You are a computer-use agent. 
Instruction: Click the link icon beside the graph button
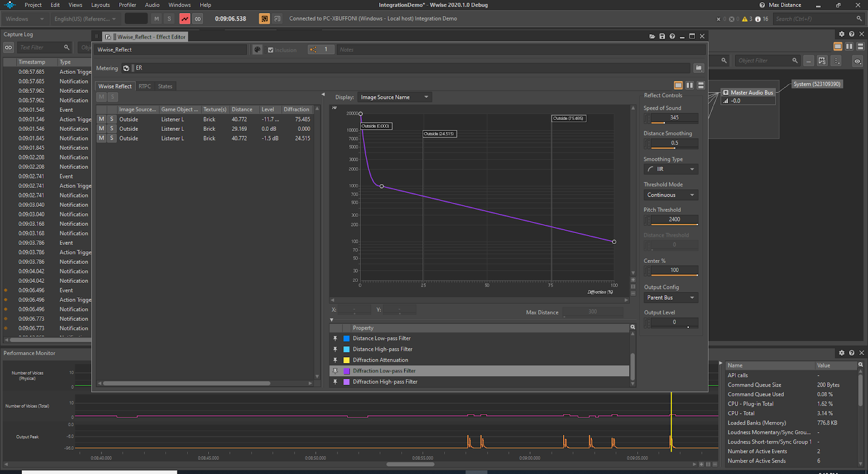pyautogui.click(x=198, y=19)
